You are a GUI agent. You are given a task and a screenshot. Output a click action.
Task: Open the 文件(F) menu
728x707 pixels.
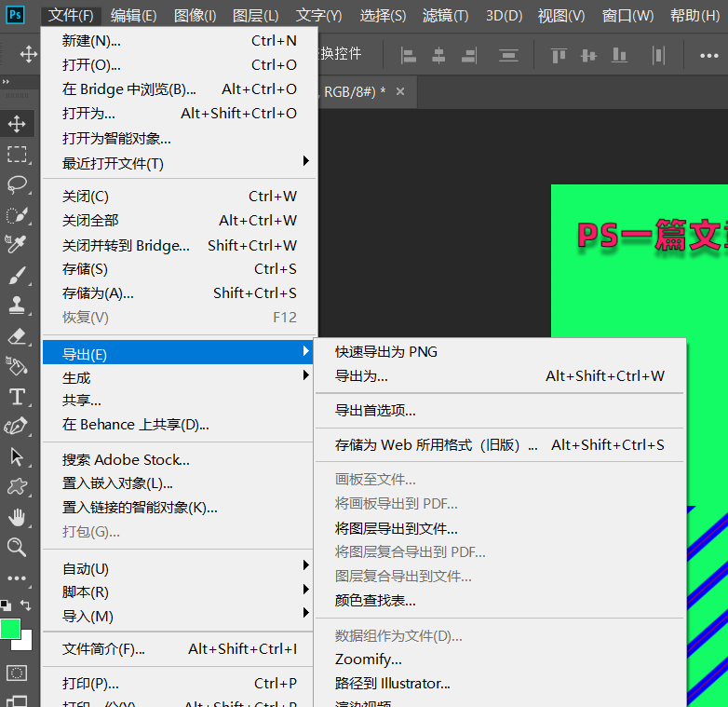[71, 15]
